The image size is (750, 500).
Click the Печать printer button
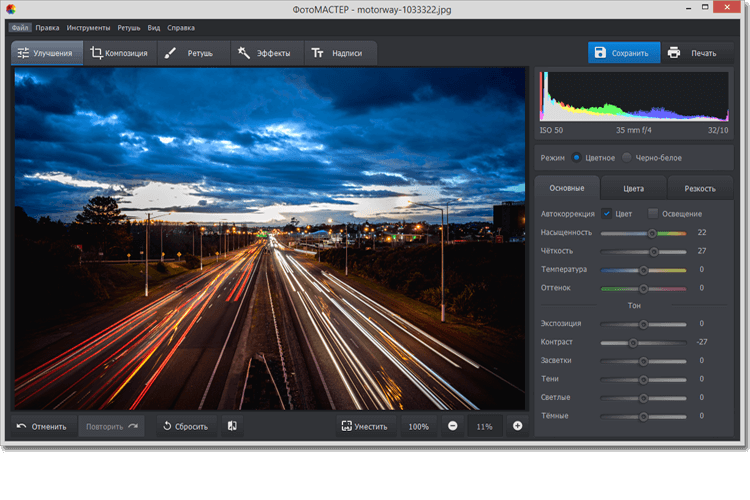coord(694,53)
